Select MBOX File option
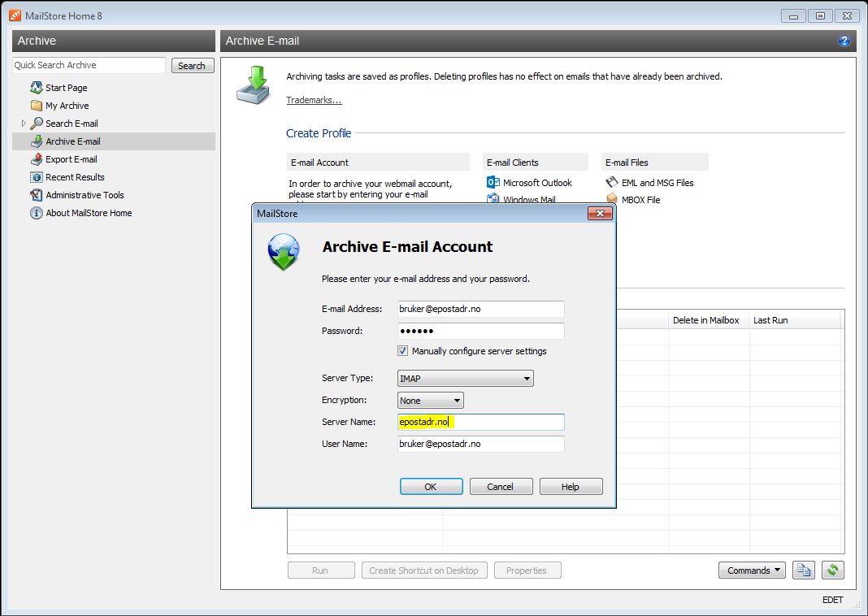868x616 pixels. click(x=640, y=200)
